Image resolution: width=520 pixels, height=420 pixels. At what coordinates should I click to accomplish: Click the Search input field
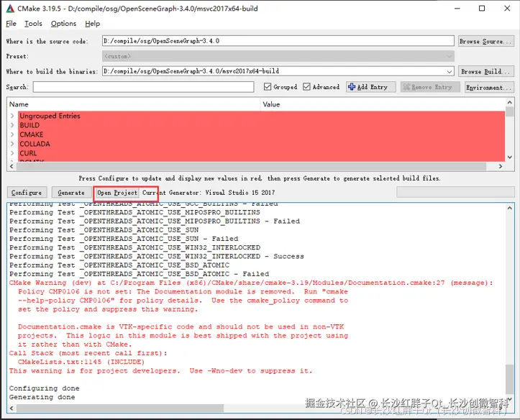click(x=143, y=87)
